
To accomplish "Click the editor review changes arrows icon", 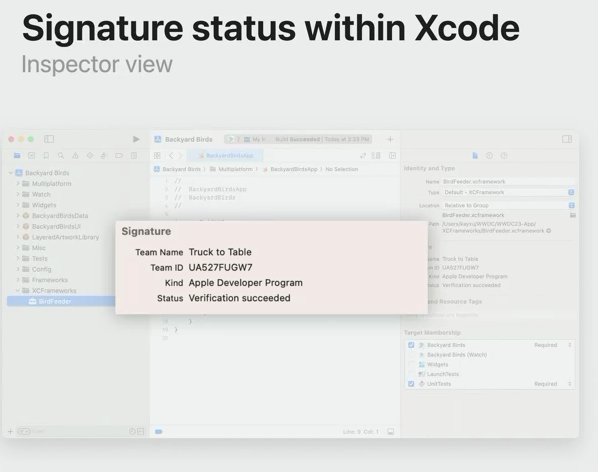I will (x=363, y=156).
